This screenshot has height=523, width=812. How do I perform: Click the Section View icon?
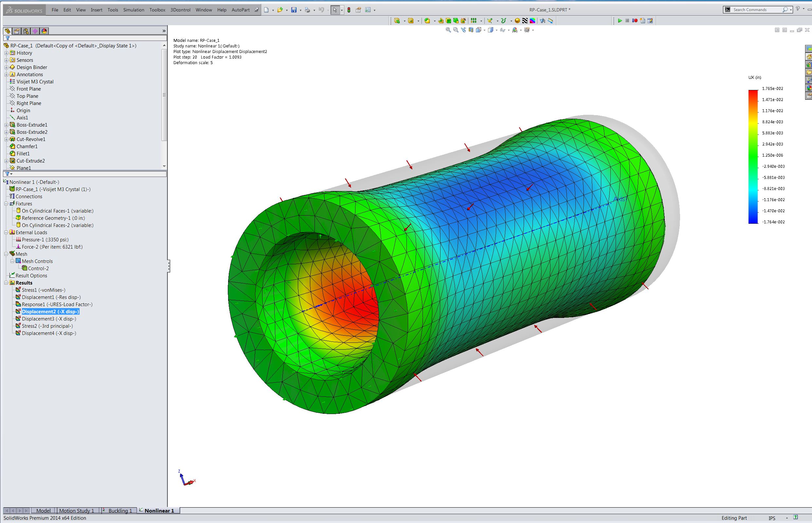pyautogui.click(x=471, y=30)
